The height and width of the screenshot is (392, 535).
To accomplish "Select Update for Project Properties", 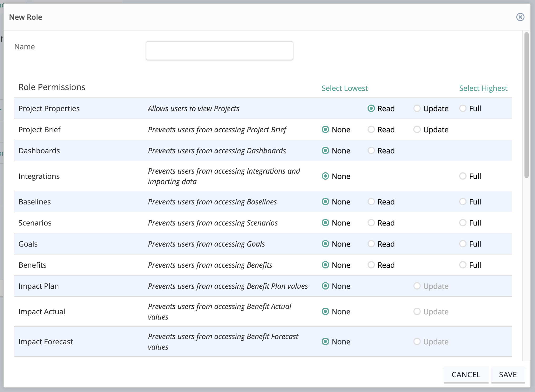I will tap(417, 109).
